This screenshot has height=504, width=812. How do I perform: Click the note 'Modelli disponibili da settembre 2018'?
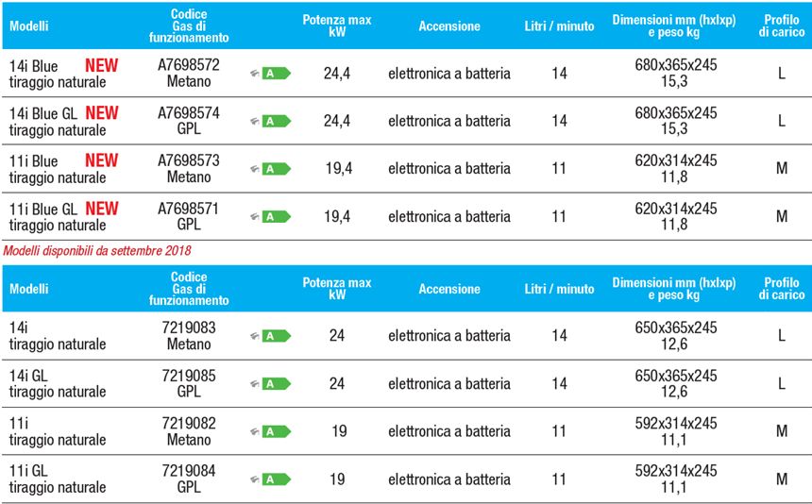98,251
